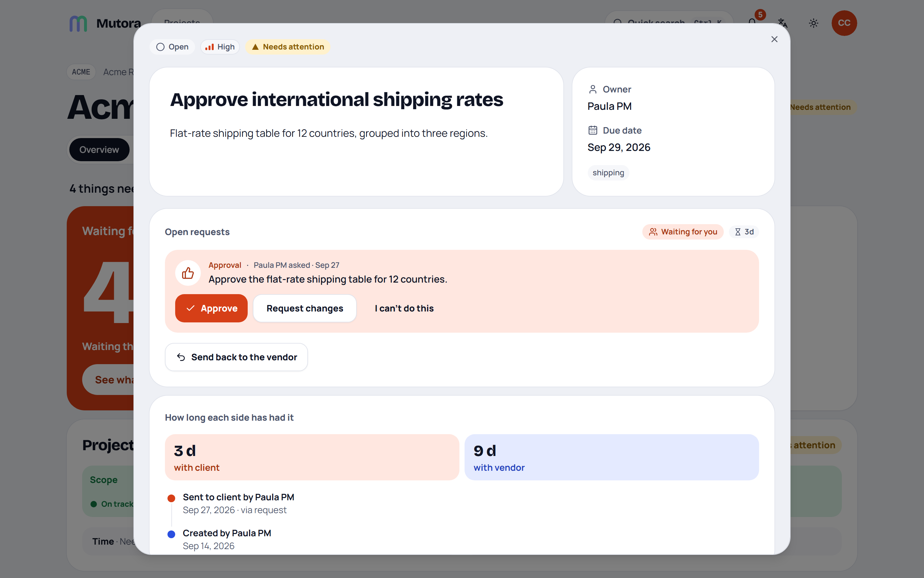Viewport: 924px width, 578px height.
Task: Click the Needs attention badge in dialog
Action: (287, 47)
